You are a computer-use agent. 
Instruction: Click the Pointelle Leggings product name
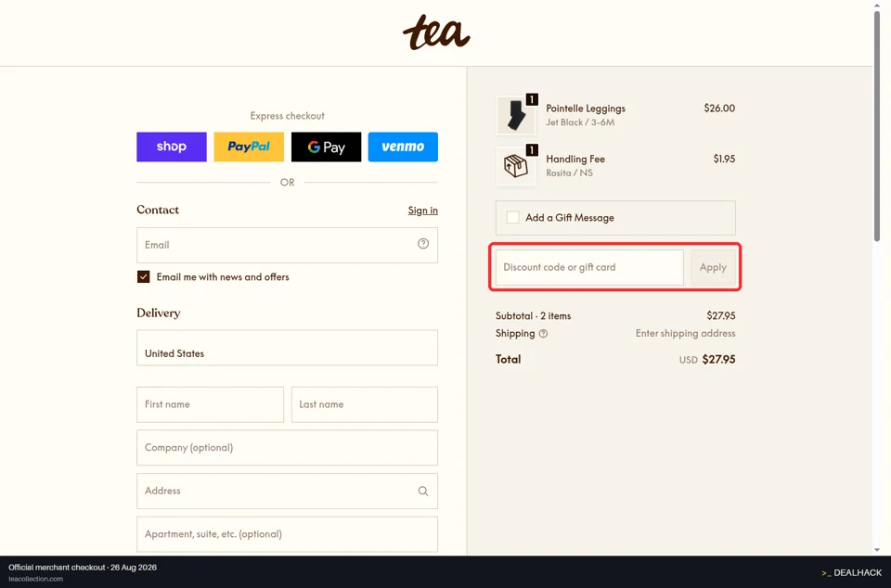[x=586, y=109]
